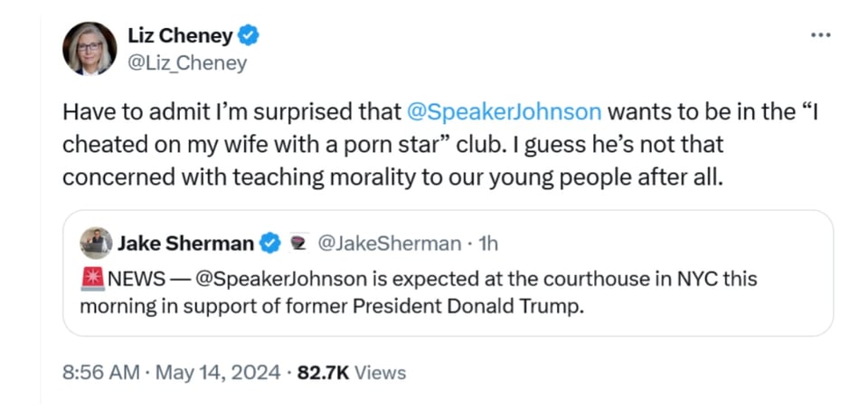Click the Jake Sherman name in quoted tweet
Viewport: 868px width, 410px height.
click(x=185, y=243)
